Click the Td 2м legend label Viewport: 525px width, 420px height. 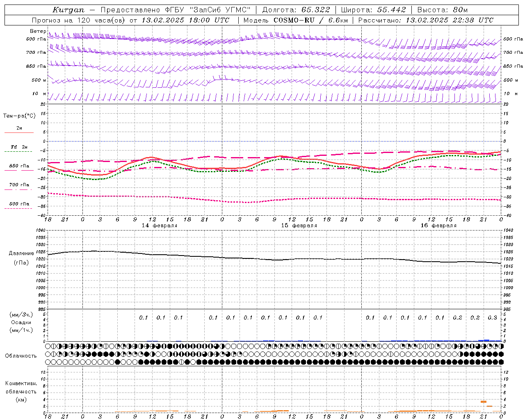(x=19, y=147)
